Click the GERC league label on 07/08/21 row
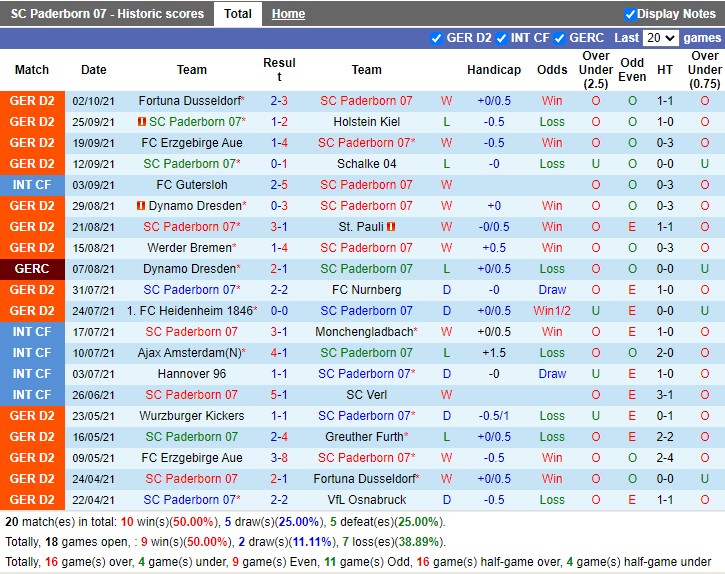This screenshot has height=574, width=725. (32, 269)
